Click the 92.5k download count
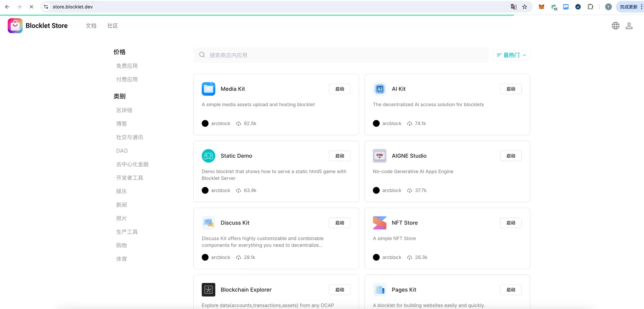This screenshot has height=309, width=644. pos(250,124)
